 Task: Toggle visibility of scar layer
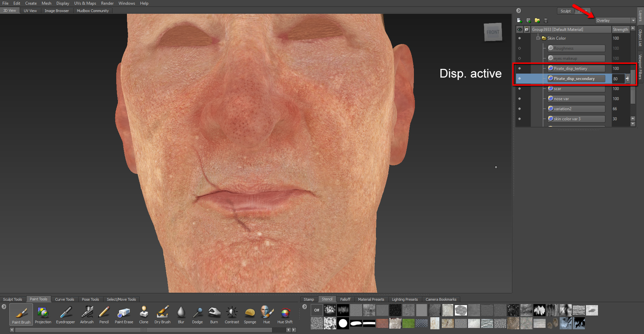[x=519, y=89]
